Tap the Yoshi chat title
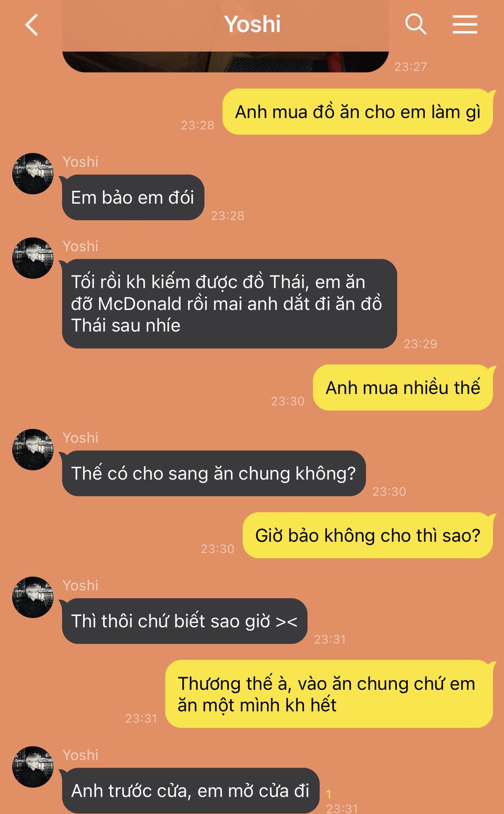 [x=252, y=24]
